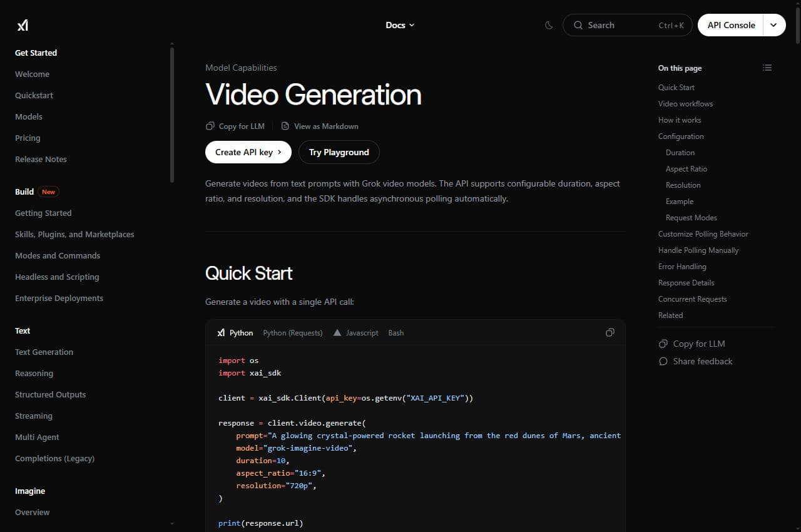Expand the API Console dropdown arrow
Viewport: 801px width, 532px height.
(x=774, y=25)
